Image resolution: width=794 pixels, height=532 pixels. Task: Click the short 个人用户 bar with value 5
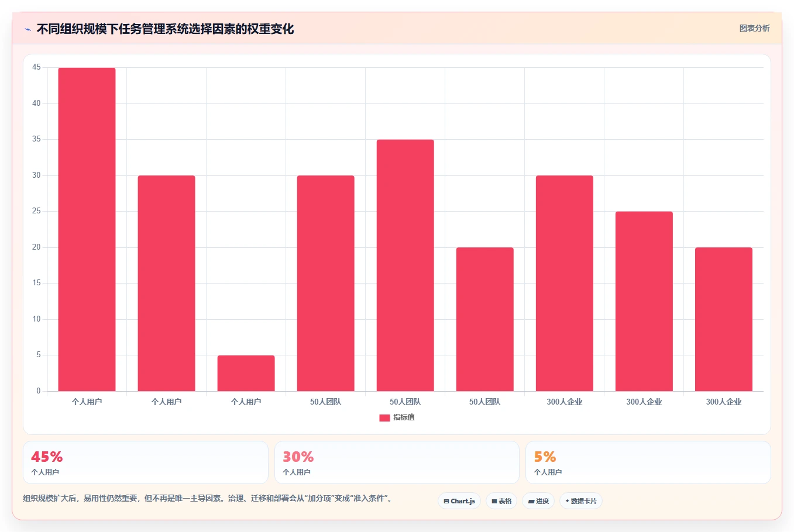point(246,373)
